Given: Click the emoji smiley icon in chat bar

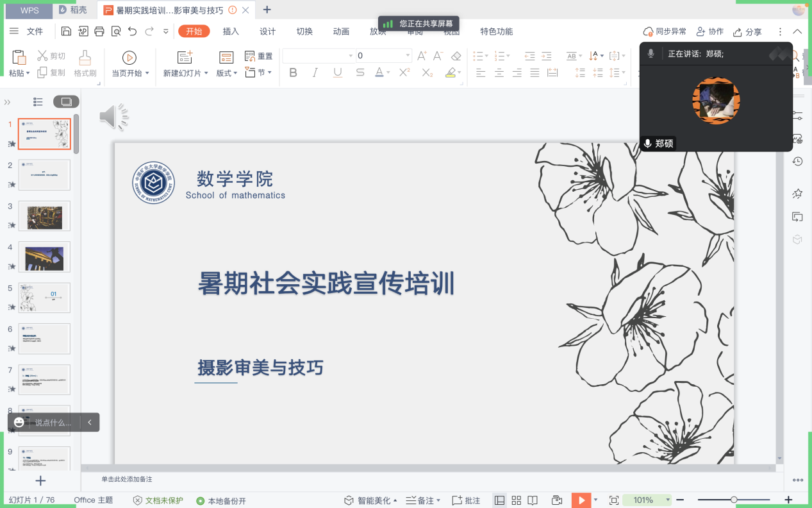Looking at the screenshot, I should pos(19,422).
